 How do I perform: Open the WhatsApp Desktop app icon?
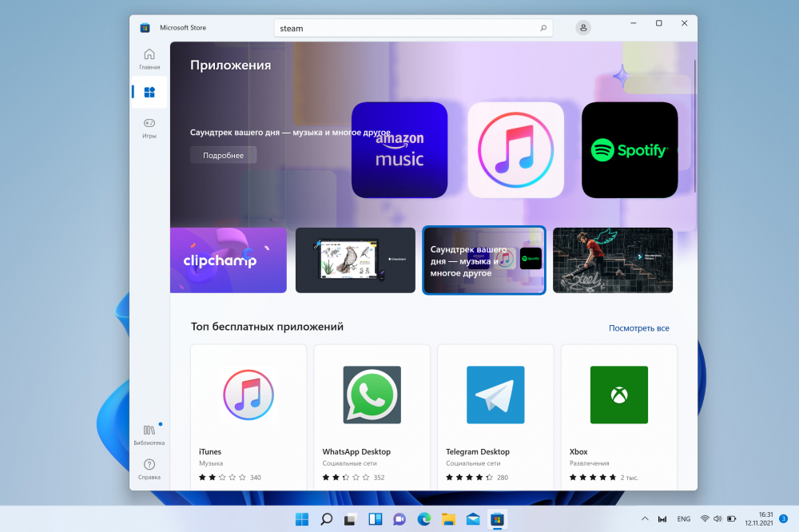coord(372,395)
